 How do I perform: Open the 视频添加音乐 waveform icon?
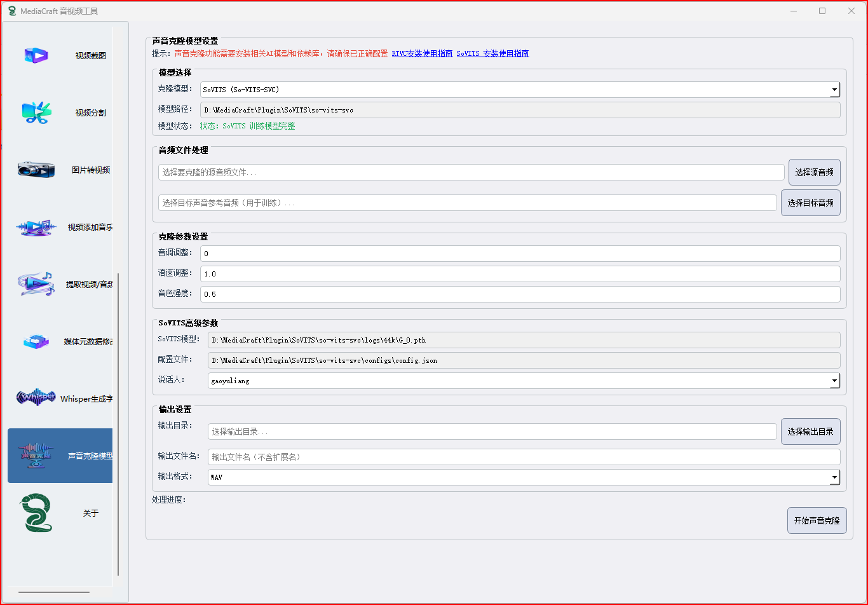click(x=36, y=228)
